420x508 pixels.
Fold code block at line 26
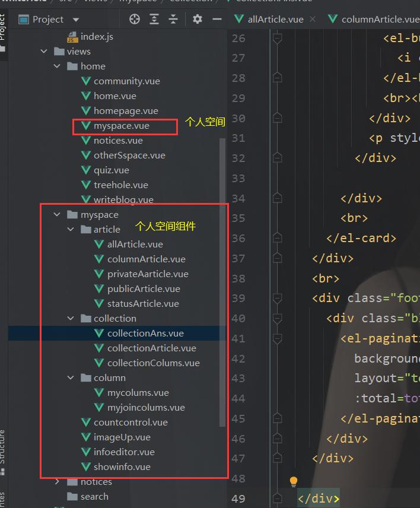coord(277,39)
